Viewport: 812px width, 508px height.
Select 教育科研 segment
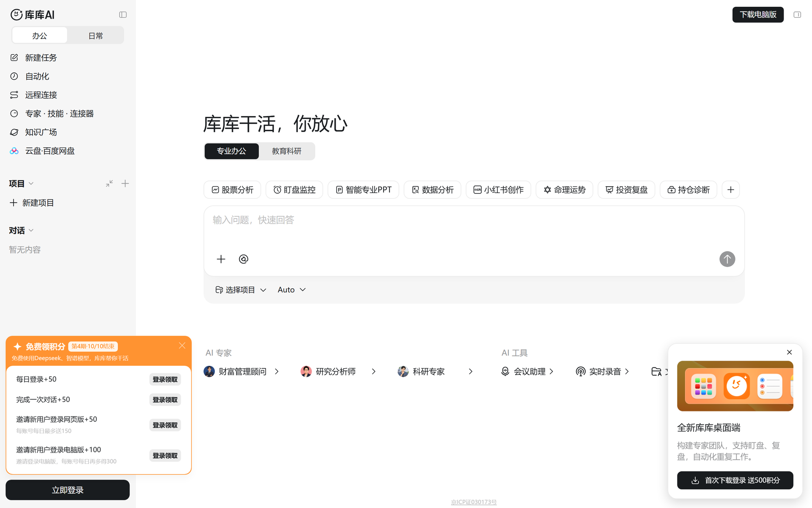point(287,151)
